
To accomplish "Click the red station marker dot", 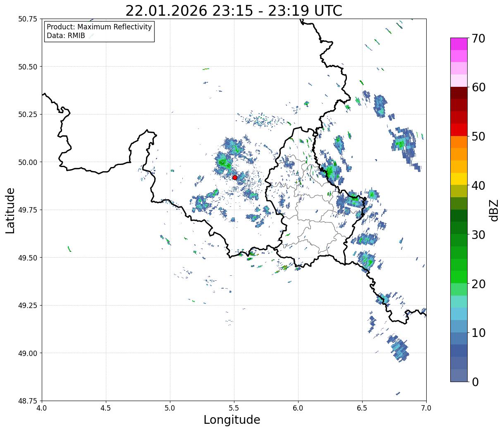I will click(x=235, y=177).
